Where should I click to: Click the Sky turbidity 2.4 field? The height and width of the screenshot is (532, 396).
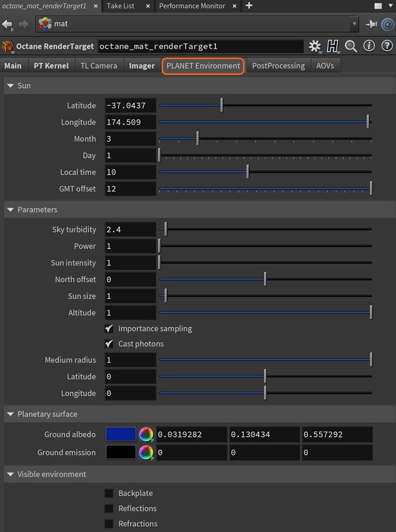130,230
